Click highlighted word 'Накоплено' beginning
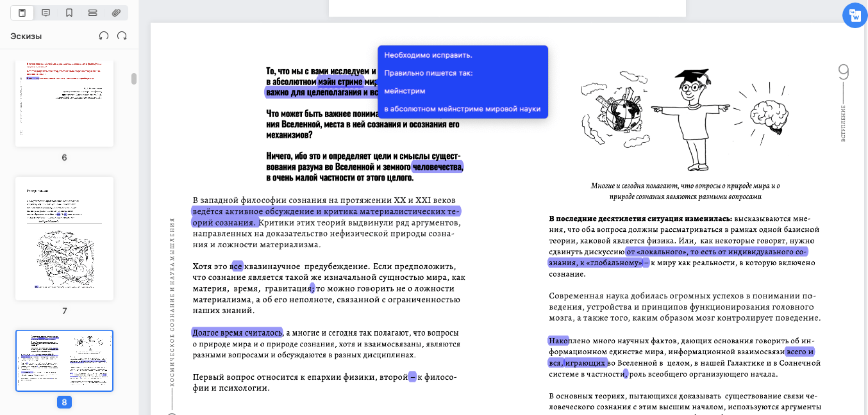 (x=558, y=341)
